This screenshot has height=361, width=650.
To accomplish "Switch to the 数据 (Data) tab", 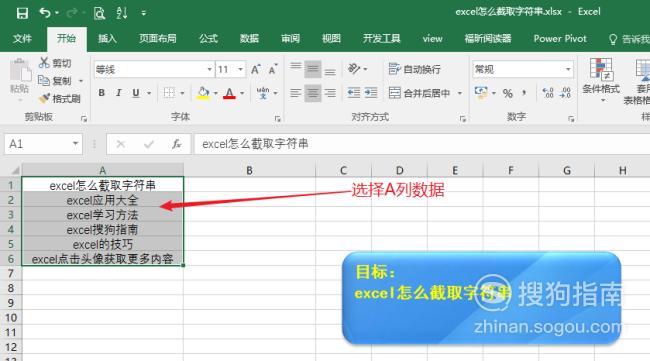I will pos(249,39).
